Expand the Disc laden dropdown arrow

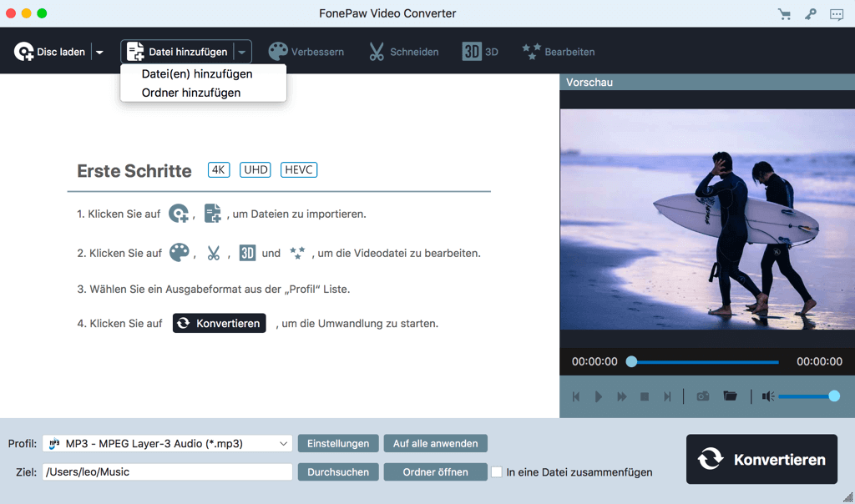tap(99, 53)
